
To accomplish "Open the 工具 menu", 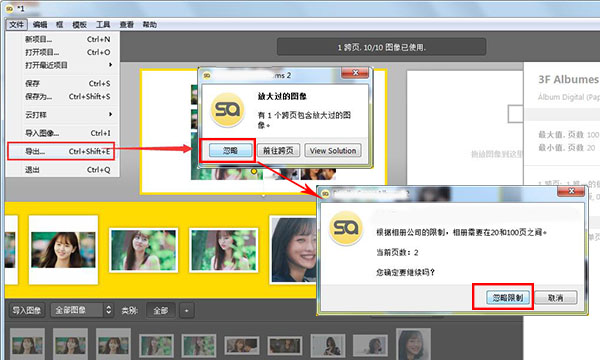I will coord(103,25).
